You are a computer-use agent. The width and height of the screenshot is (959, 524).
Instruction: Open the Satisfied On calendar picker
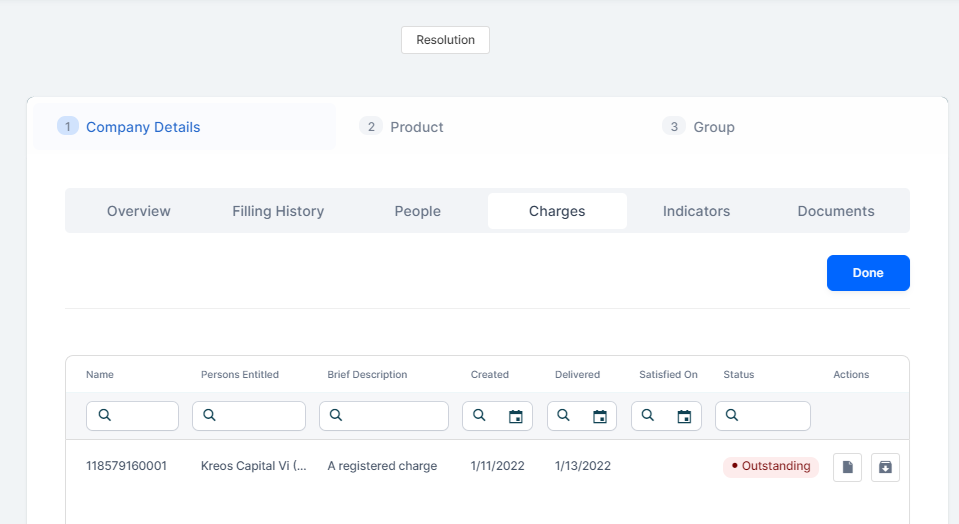point(684,416)
